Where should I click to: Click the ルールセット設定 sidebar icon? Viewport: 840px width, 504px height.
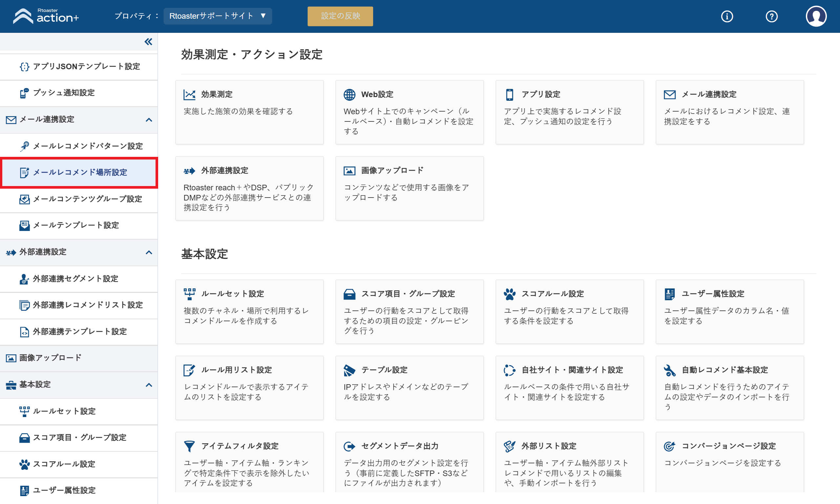tap(24, 411)
